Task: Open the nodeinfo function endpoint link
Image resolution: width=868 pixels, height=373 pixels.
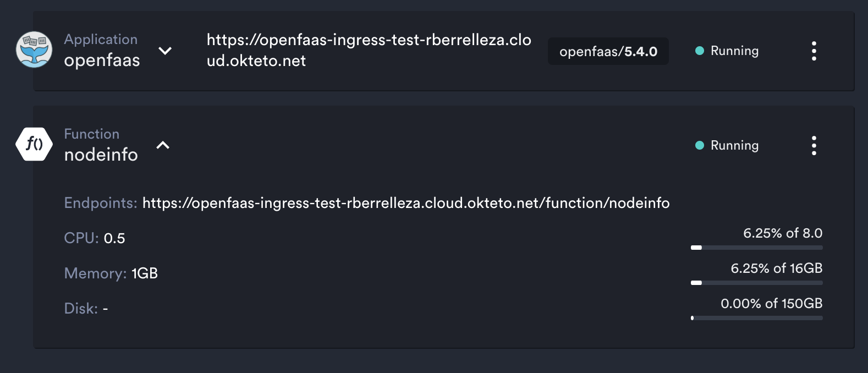Action: [406, 203]
